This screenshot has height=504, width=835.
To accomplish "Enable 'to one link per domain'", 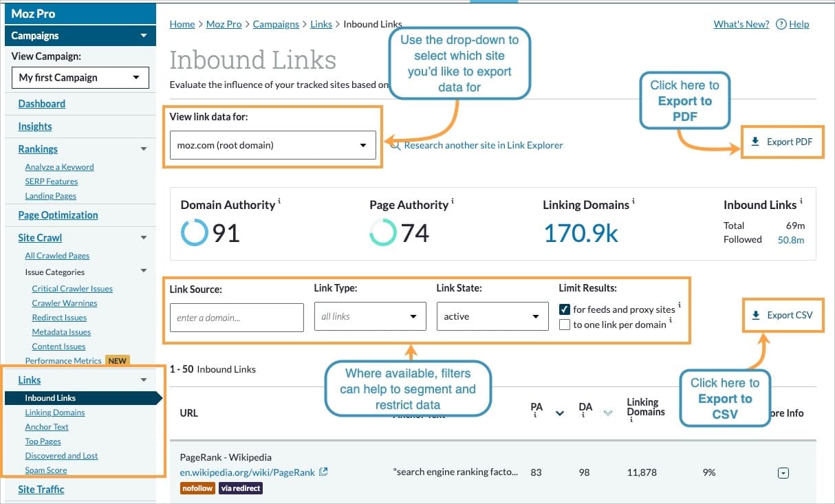I will [565, 324].
